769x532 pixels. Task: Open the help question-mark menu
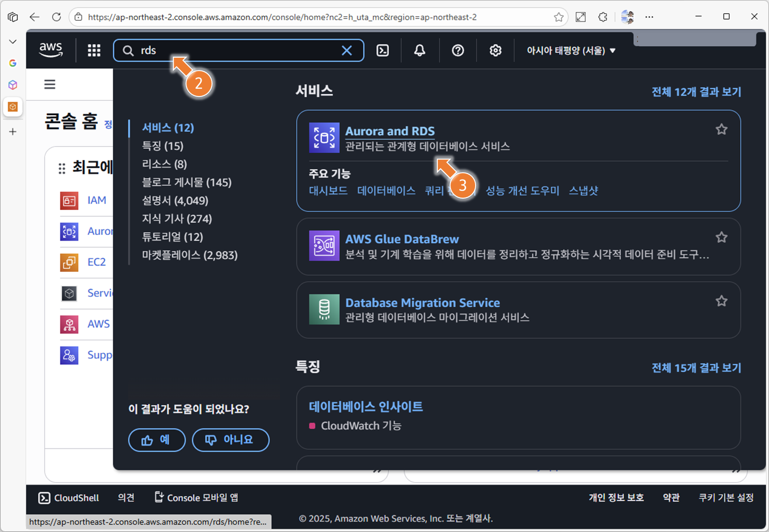pyautogui.click(x=458, y=51)
